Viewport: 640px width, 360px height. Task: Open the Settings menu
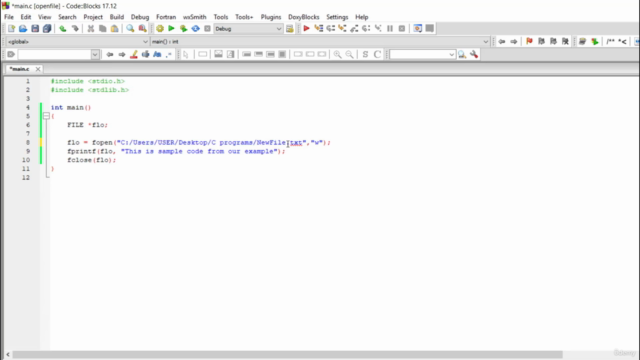pos(337,17)
